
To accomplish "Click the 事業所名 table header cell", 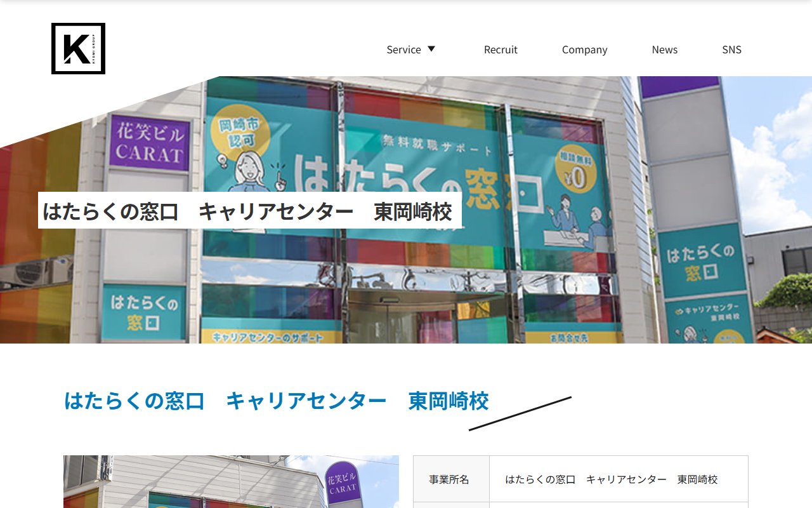I will [451, 479].
